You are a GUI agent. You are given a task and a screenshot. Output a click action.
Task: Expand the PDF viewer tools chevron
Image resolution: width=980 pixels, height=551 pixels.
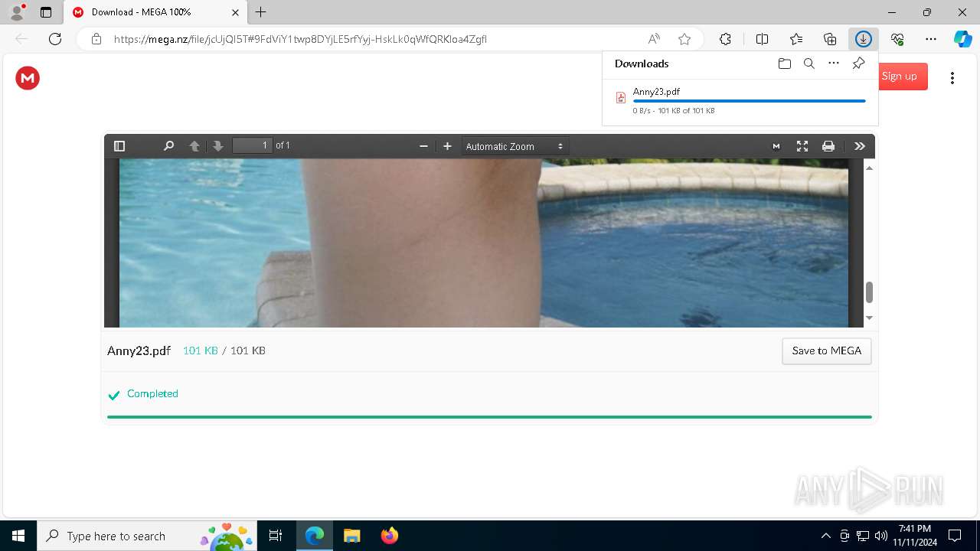[860, 146]
